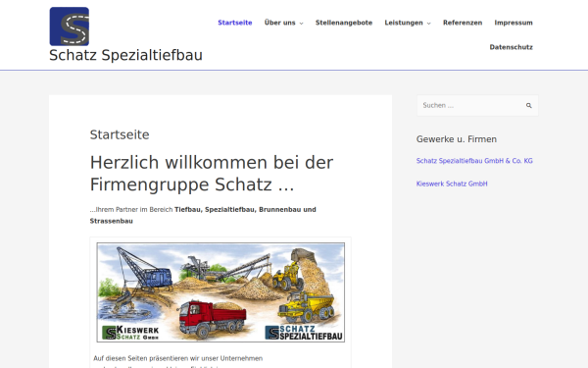Click the Herzlich willkommen headline

(x=212, y=174)
